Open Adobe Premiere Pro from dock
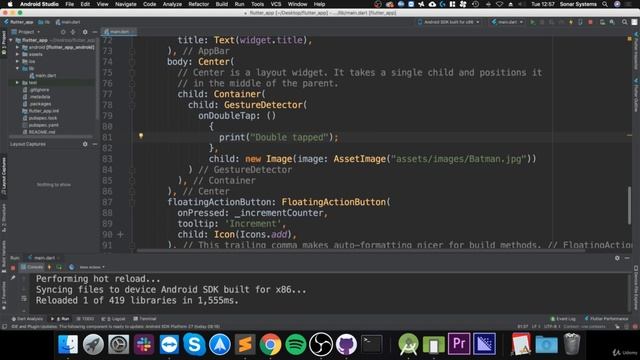The width and height of the screenshot is (640, 360). (459, 344)
